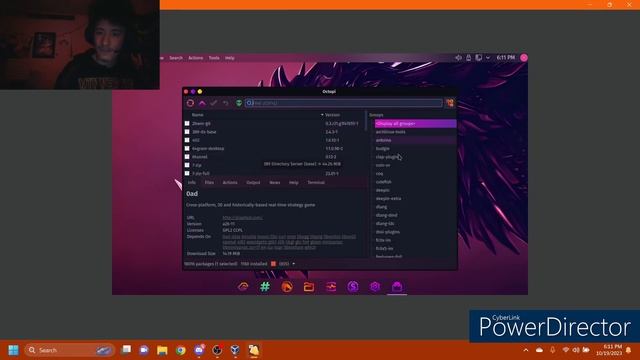Open the Actions menu in top panel
Screen dimensions: 640x360
click(196, 58)
